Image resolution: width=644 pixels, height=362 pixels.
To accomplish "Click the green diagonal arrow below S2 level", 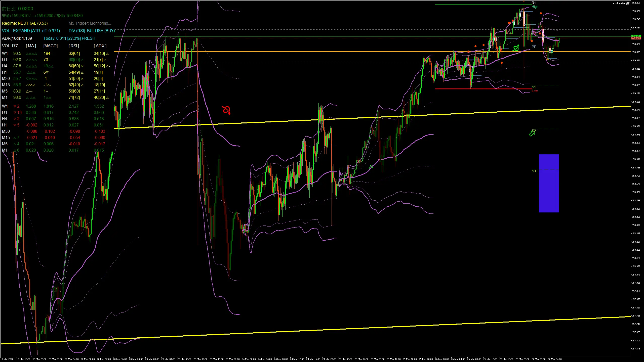I will [532, 133].
